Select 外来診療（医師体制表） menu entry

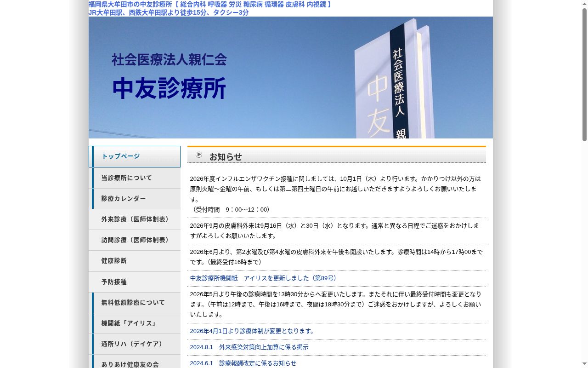click(135, 219)
